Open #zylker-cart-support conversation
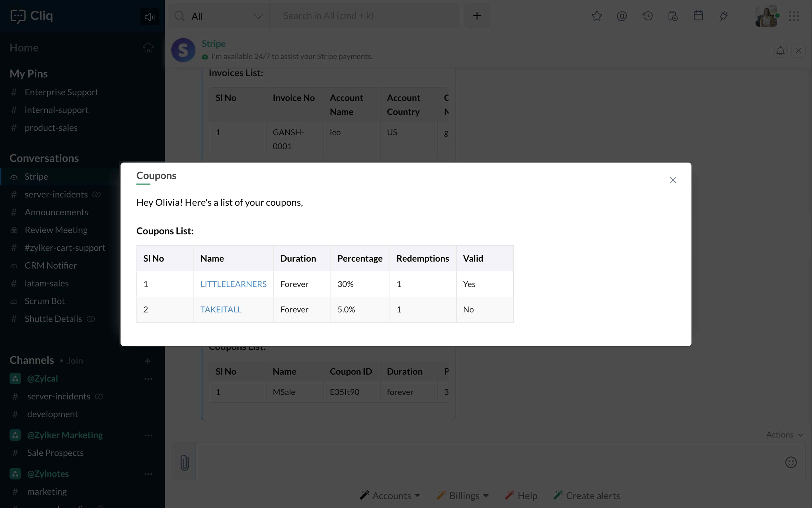The image size is (812, 508). pyautogui.click(x=65, y=248)
